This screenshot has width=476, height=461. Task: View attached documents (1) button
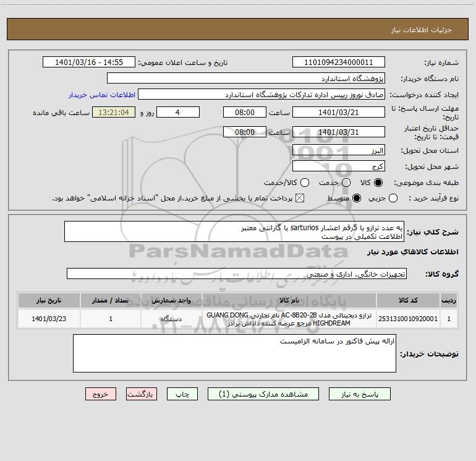pos(263,394)
